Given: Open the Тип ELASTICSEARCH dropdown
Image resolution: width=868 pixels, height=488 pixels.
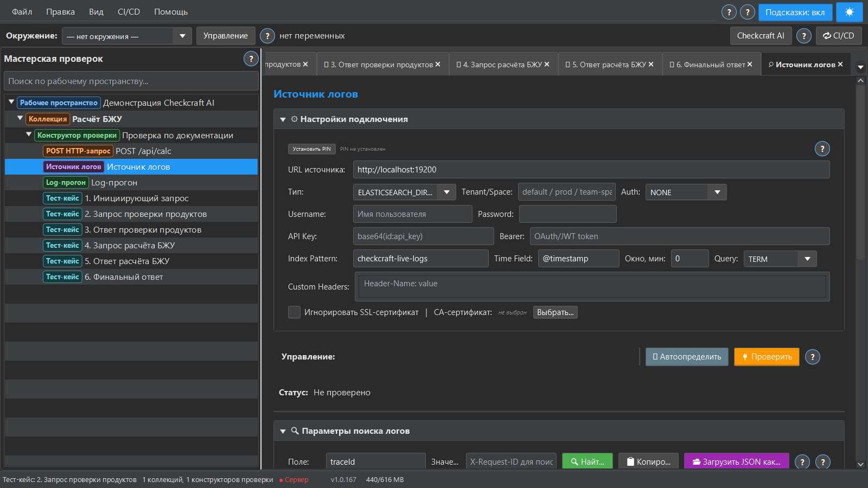Looking at the screenshot, I should pyautogui.click(x=404, y=192).
